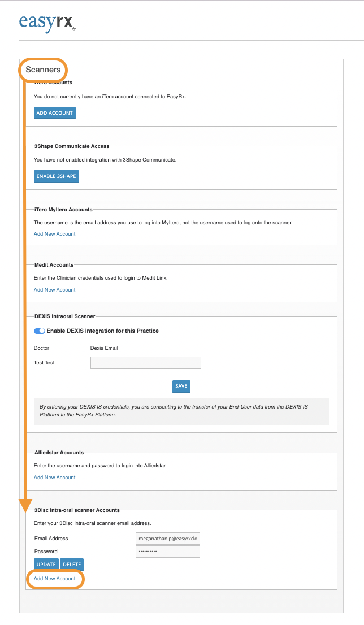Click the DEXIS consent notice text
364x625 pixels.
(x=174, y=411)
